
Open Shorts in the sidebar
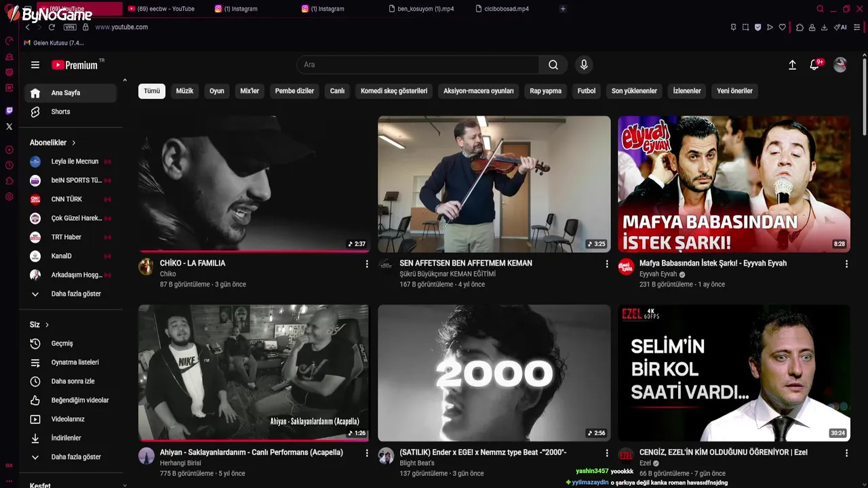pyautogui.click(x=71, y=112)
